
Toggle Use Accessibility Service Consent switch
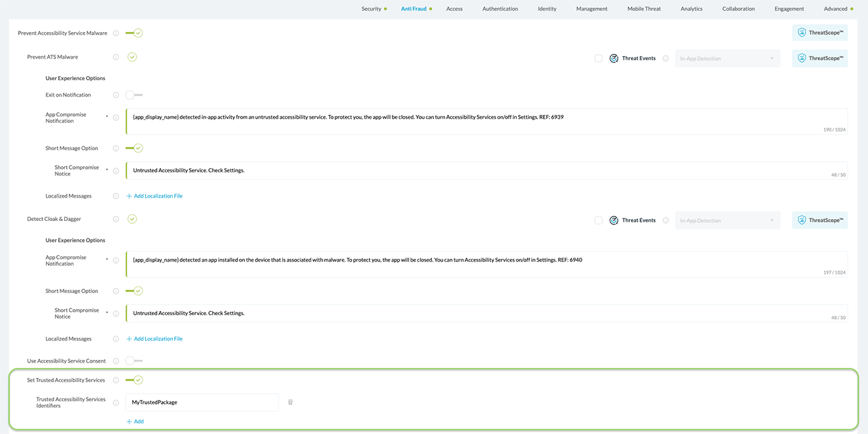(134, 361)
